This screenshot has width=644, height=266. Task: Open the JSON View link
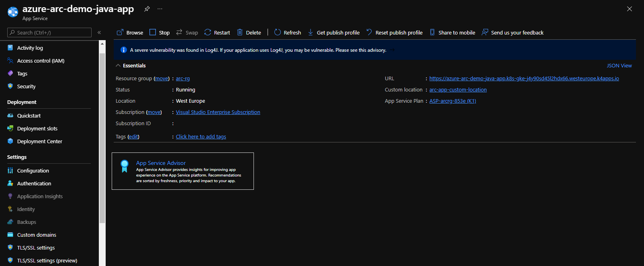click(619, 65)
